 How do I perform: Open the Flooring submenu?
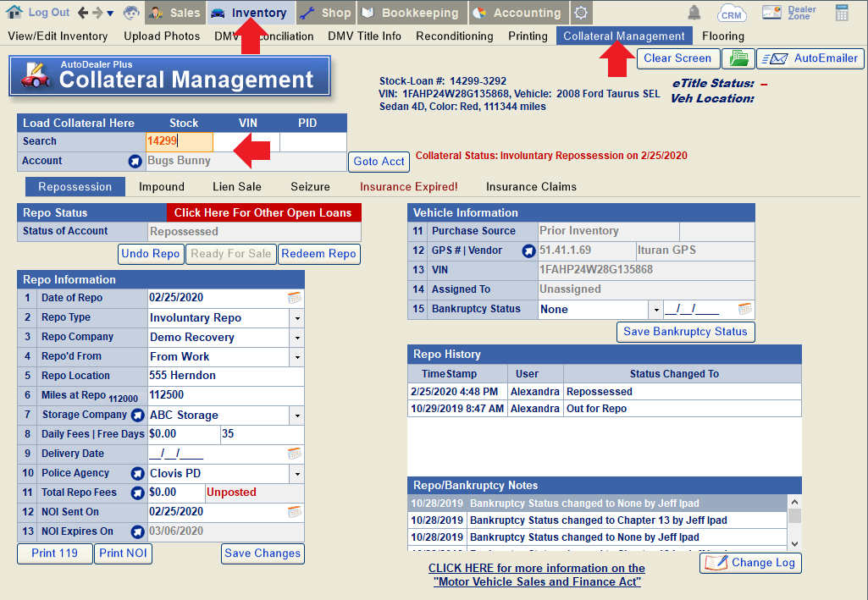pos(723,36)
